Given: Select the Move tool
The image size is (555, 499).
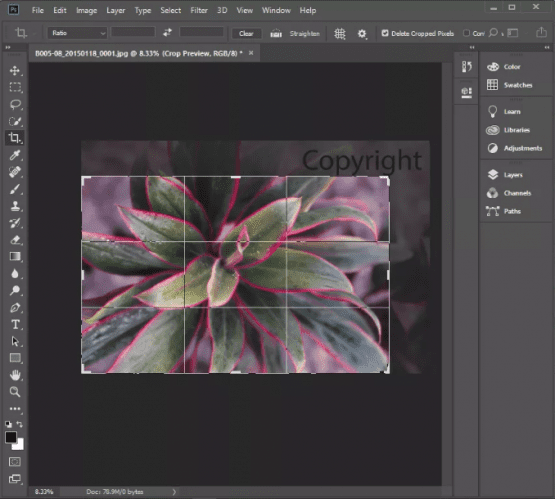Looking at the screenshot, I should [15, 70].
